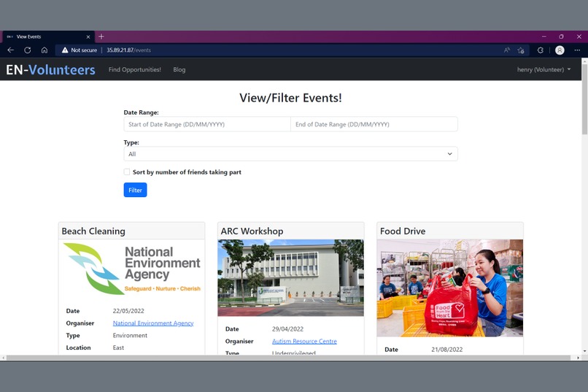Image resolution: width=588 pixels, height=392 pixels.
Task: Click the EN-Volunteers logo
Action: click(50, 70)
